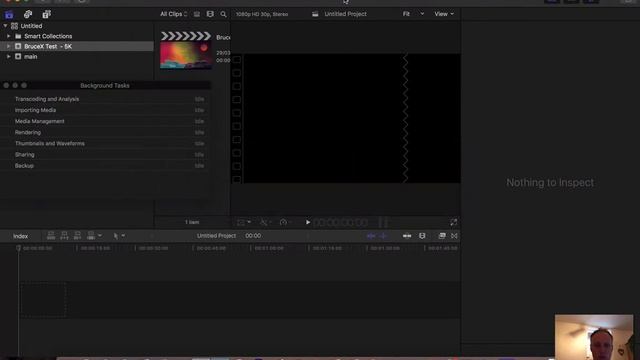Screen dimensions: 640x360
Task: Show the Effects browser
Action: [442, 236]
